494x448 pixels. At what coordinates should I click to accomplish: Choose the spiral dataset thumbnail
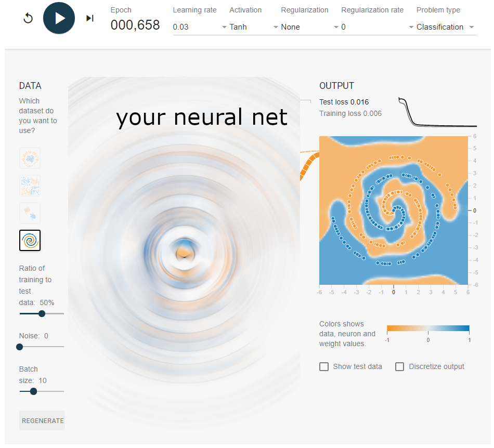pos(30,240)
